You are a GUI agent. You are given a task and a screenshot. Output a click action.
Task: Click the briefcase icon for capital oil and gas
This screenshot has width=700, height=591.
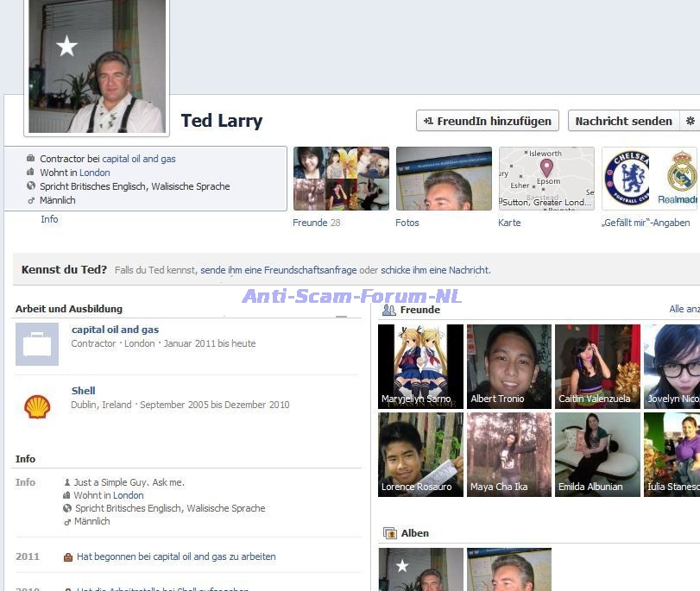point(37,344)
